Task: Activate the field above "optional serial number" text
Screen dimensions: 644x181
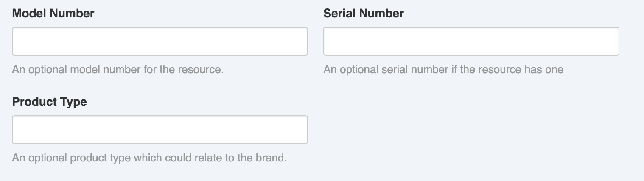Action: pyautogui.click(x=471, y=41)
